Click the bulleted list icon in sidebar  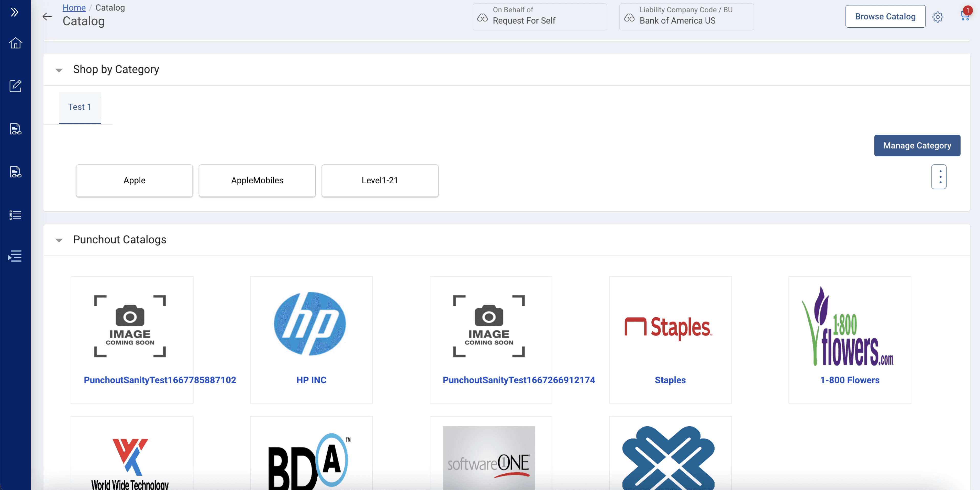click(x=15, y=215)
